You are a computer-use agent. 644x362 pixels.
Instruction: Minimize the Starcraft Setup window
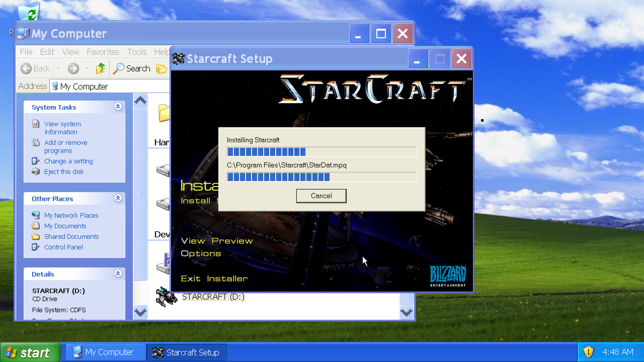pyautogui.click(x=418, y=58)
